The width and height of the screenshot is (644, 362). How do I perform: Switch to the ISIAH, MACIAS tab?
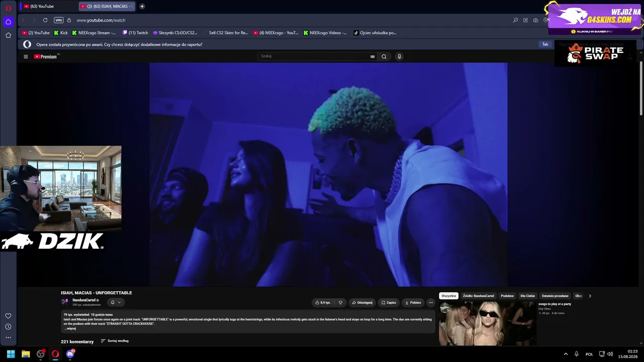coord(107,6)
